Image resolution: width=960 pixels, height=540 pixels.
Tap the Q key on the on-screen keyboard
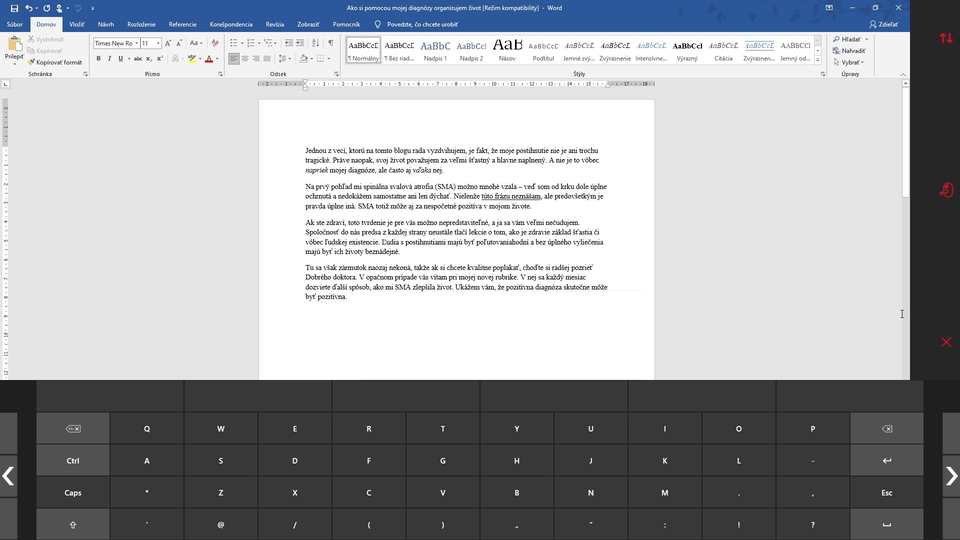(x=147, y=429)
